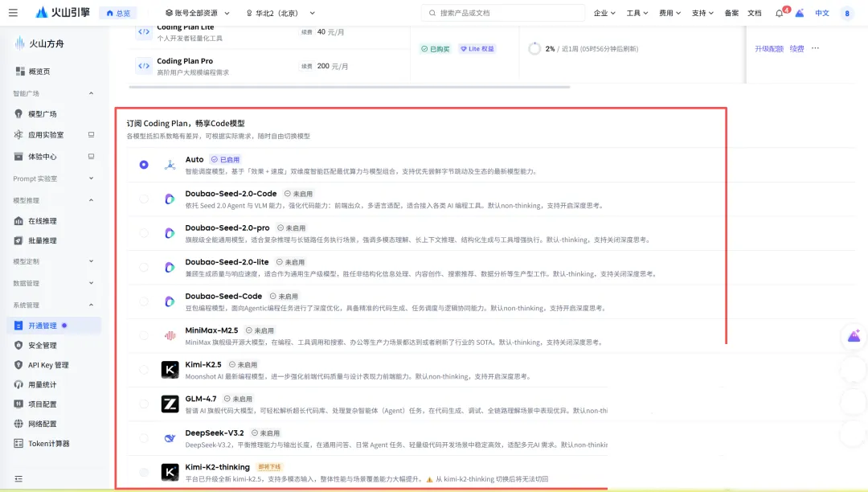
Task: Collapse the sidebar with bottom icon
Action: (x=18, y=478)
